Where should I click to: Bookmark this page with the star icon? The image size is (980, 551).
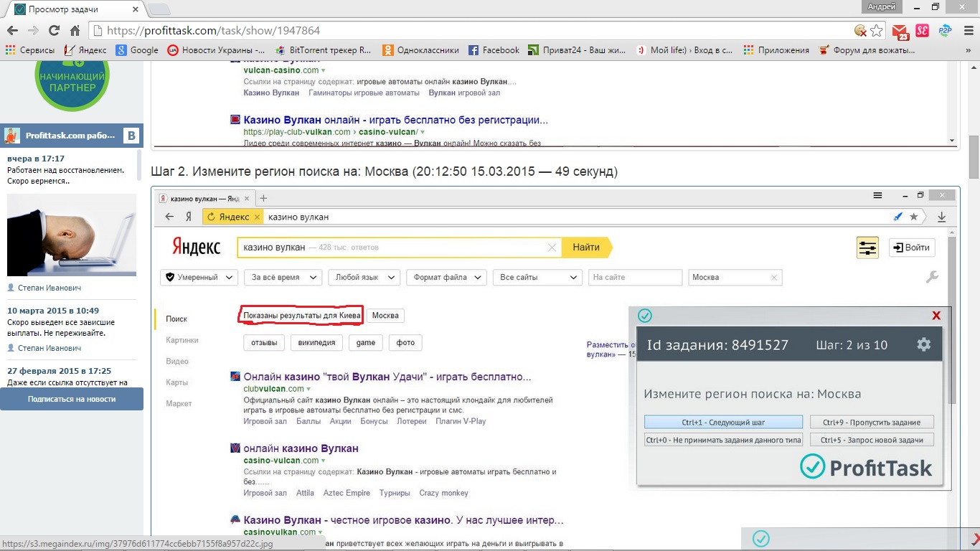[x=876, y=31]
